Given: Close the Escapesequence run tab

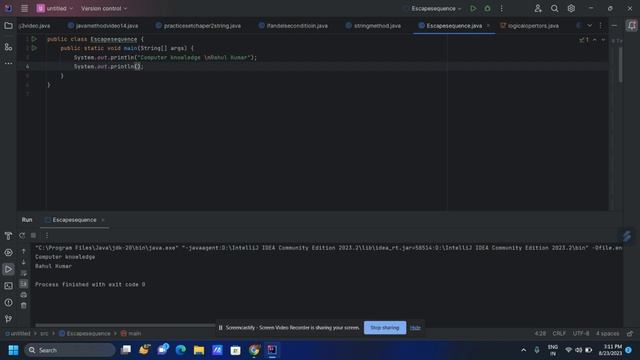Looking at the screenshot, I should pos(103,220).
